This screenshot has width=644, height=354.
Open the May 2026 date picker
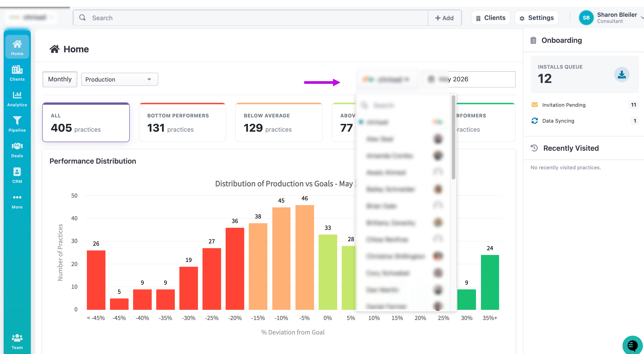click(x=469, y=79)
